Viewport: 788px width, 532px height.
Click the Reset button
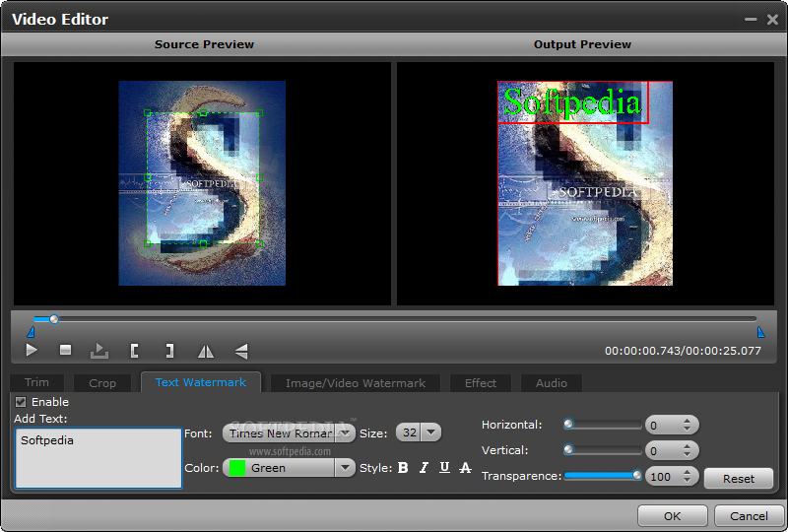click(738, 478)
